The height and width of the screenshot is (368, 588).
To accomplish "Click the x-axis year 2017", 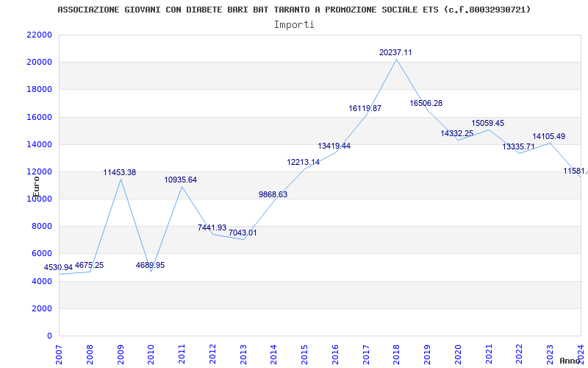I will point(366,354).
